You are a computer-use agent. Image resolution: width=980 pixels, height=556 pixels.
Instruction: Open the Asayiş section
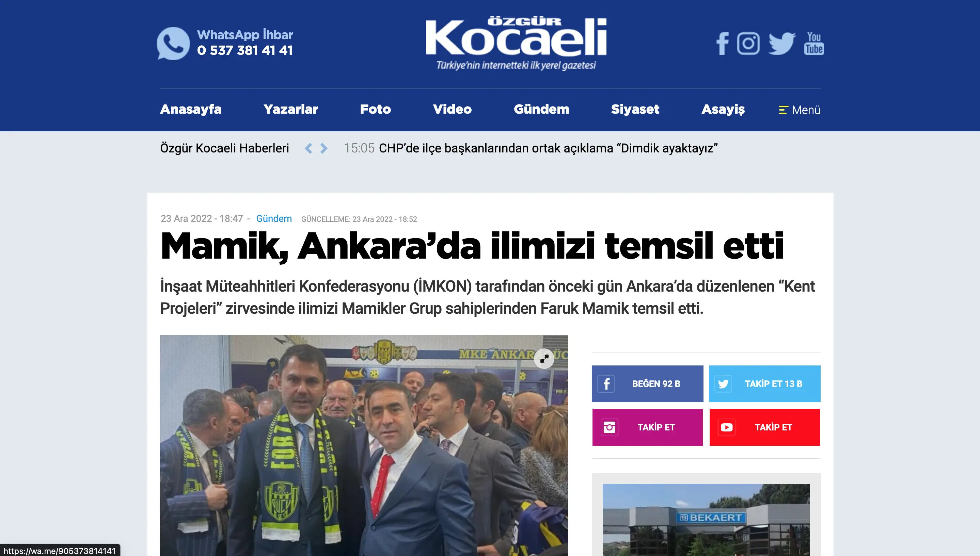[x=723, y=109]
